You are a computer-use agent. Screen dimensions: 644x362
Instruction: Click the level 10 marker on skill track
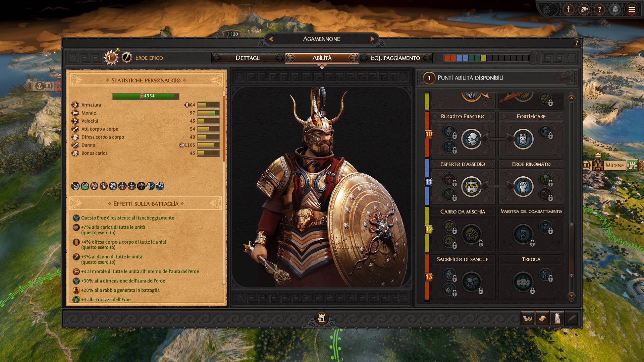(x=428, y=134)
